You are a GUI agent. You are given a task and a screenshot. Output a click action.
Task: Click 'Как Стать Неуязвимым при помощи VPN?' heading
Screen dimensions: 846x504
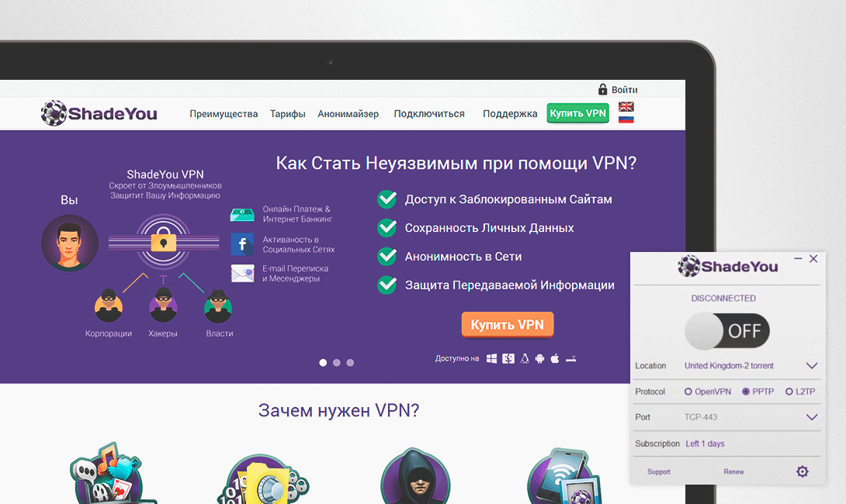click(456, 163)
